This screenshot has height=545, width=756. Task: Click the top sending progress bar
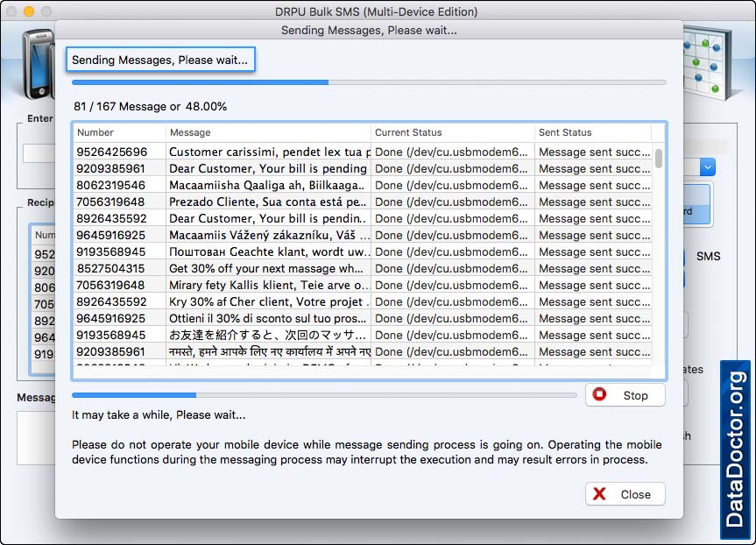[x=369, y=82]
